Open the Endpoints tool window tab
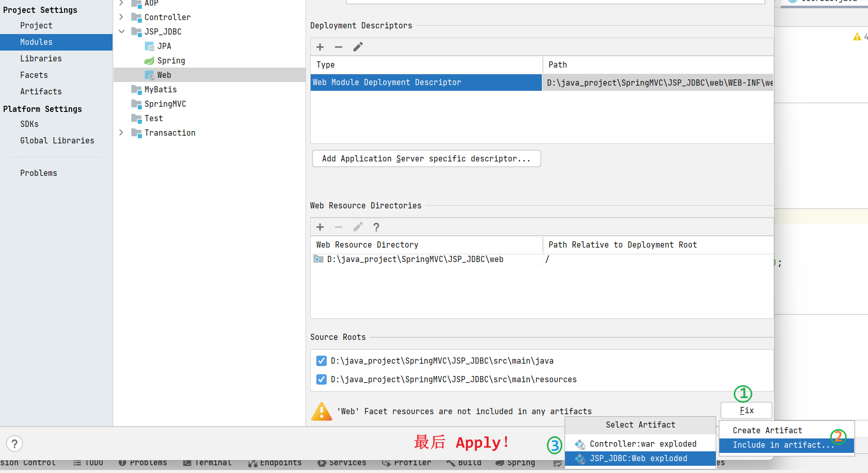Screen dimensions: 868x473 275,463
